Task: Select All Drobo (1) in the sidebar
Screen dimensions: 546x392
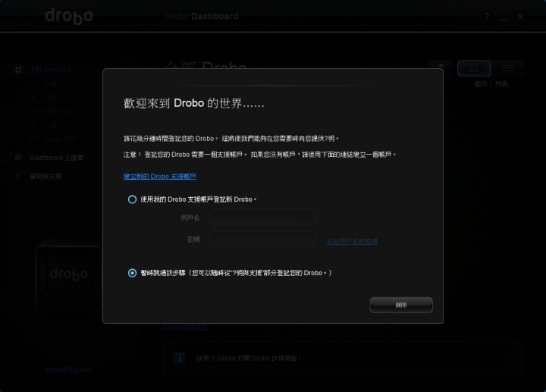Action: tap(52, 70)
